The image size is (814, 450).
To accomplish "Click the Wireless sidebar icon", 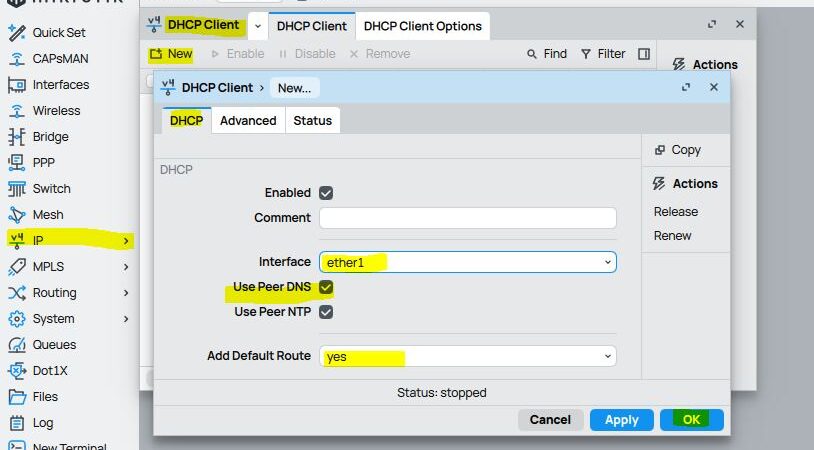I will coord(16,111).
